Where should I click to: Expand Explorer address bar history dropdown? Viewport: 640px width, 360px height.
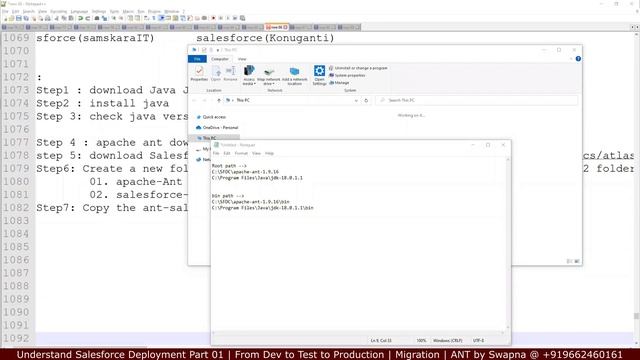pyautogui.click(x=356, y=100)
